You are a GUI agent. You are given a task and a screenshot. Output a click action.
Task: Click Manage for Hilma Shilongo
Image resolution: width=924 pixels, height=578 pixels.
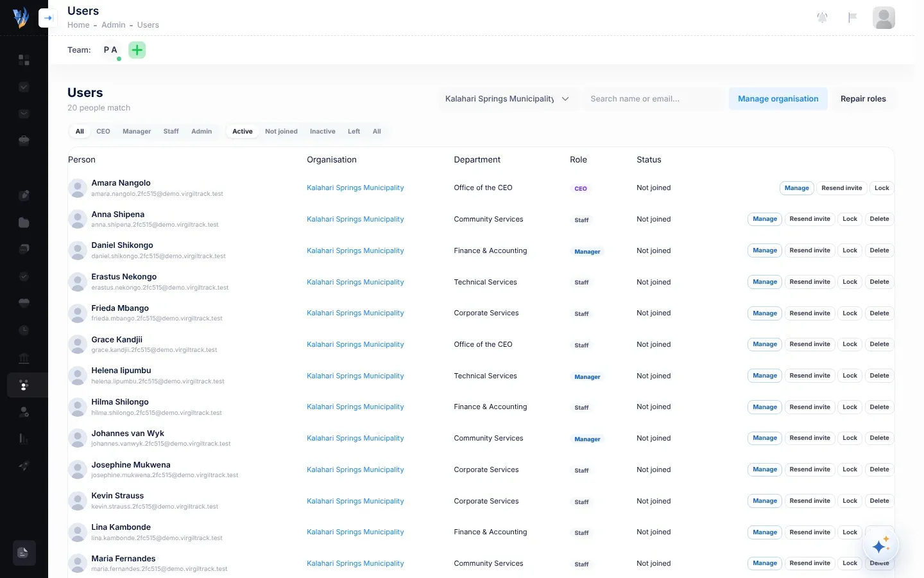(765, 407)
